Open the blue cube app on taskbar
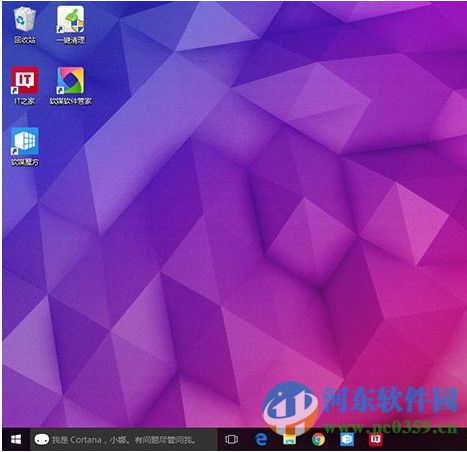 [347, 440]
